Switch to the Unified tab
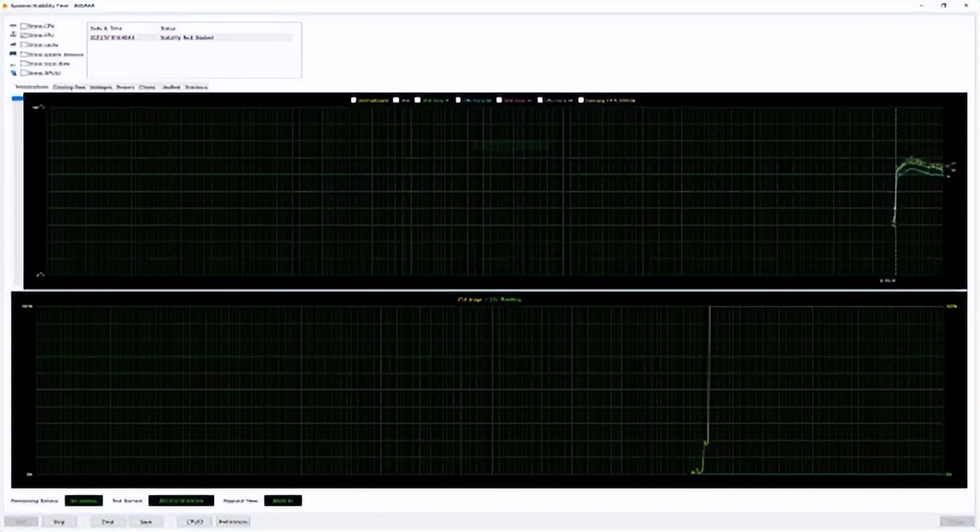Image resolution: width=980 pixels, height=532 pixels. pos(172,87)
